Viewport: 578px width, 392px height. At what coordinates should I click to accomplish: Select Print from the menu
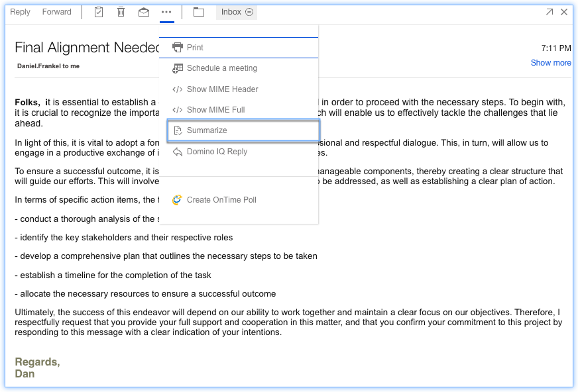239,48
